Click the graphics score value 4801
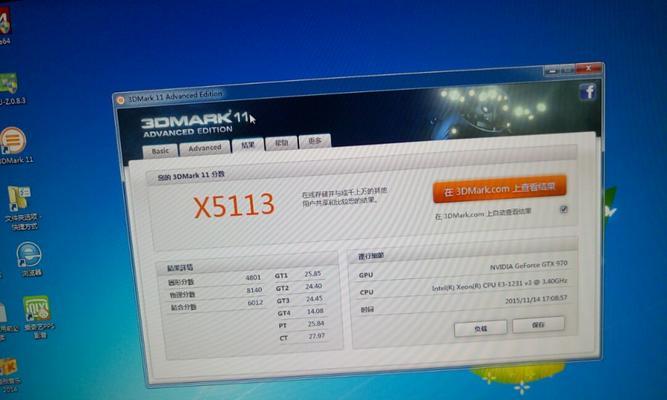Viewport: 667px width, 400px height. coord(253,277)
